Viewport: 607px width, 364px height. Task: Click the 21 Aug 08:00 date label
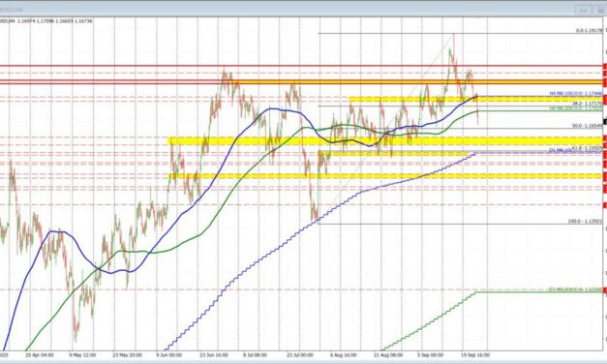point(388,354)
